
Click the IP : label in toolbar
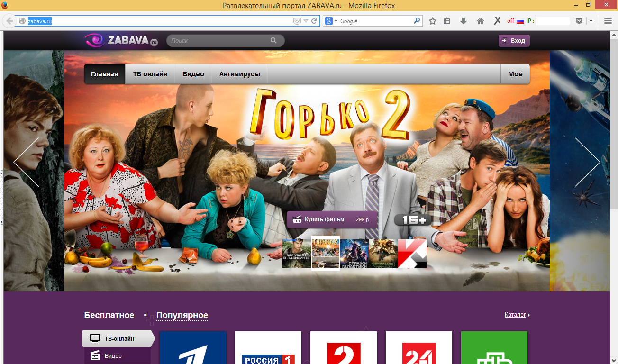coord(530,21)
